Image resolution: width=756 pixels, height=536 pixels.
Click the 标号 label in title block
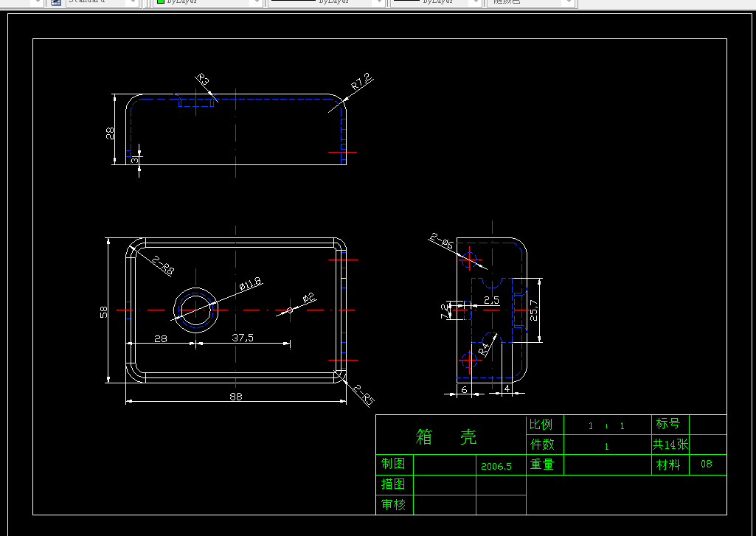click(667, 424)
